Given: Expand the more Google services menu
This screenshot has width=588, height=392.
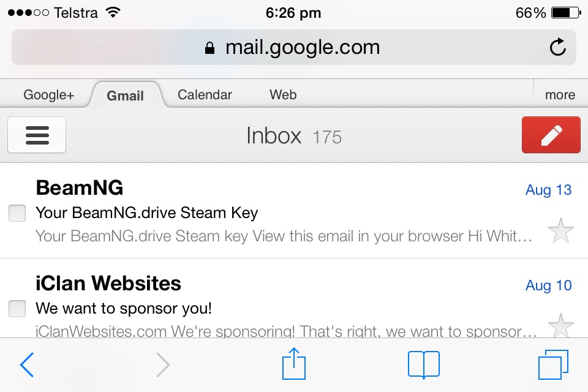Looking at the screenshot, I should (560, 95).
